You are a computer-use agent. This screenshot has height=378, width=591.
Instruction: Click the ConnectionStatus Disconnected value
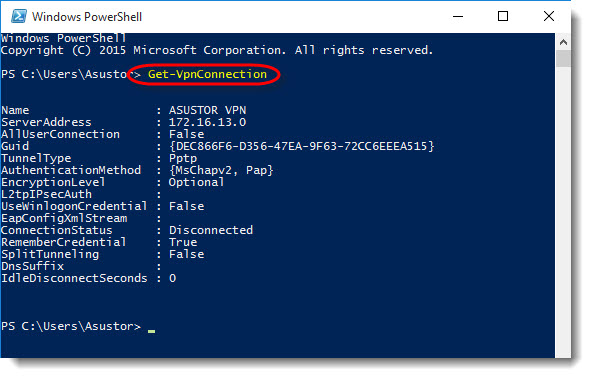click(211, 230)
